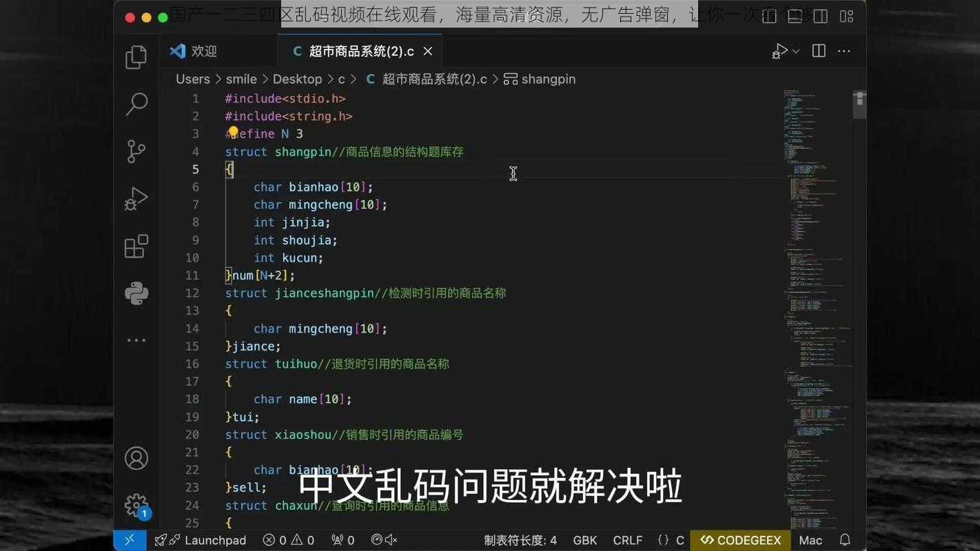Screen dimensions: 980x551
Task: Click the smile breadcrumb
Action: click(x=241, y=79)
